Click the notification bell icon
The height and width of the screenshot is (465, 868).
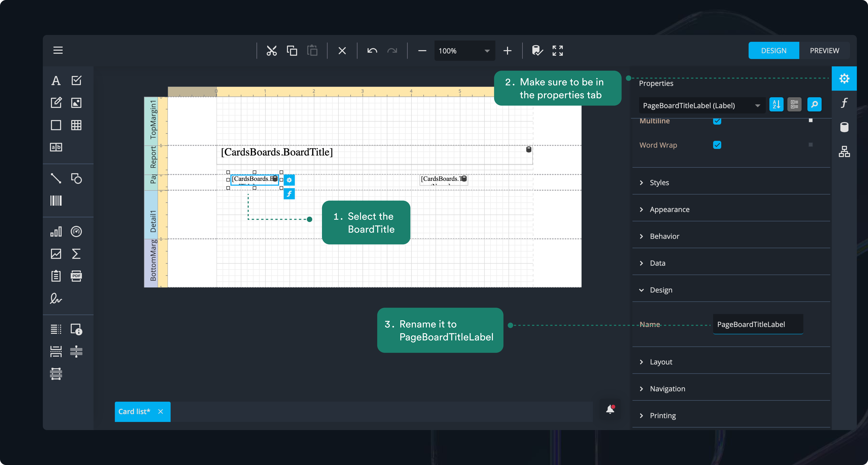pyautogui.click(x=610, y=409)
